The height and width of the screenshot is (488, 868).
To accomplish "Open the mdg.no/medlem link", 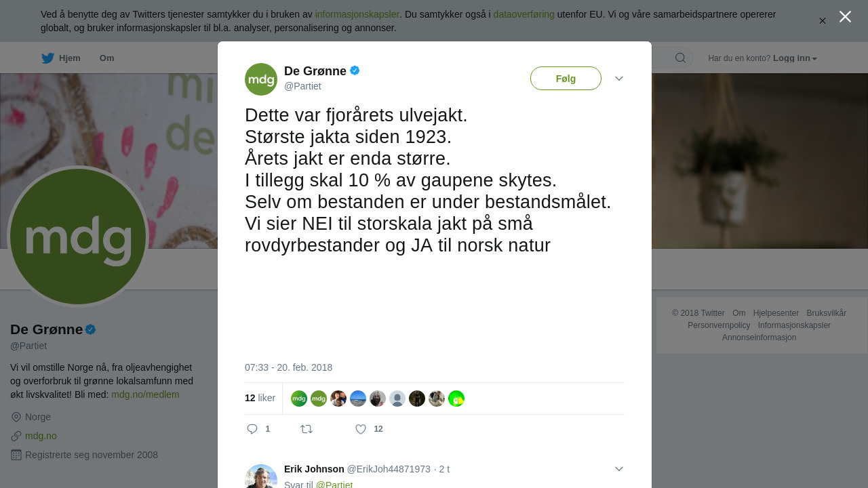I will (x=145, y=394).
